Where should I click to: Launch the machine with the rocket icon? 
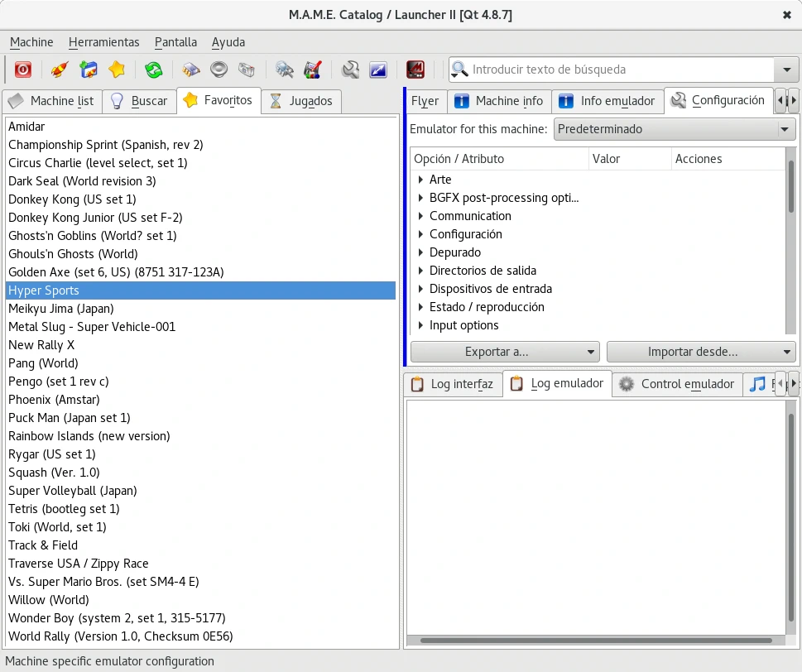point(59,70)
